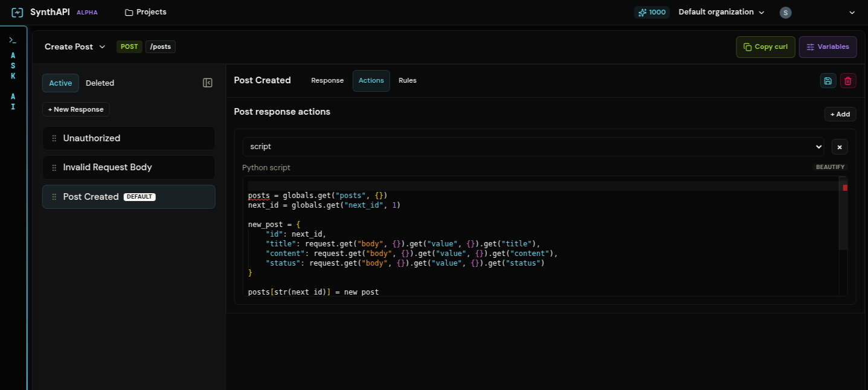Viewport: 868px width, 390px height.
Task: Click the + New Response button
Action: 76,109
